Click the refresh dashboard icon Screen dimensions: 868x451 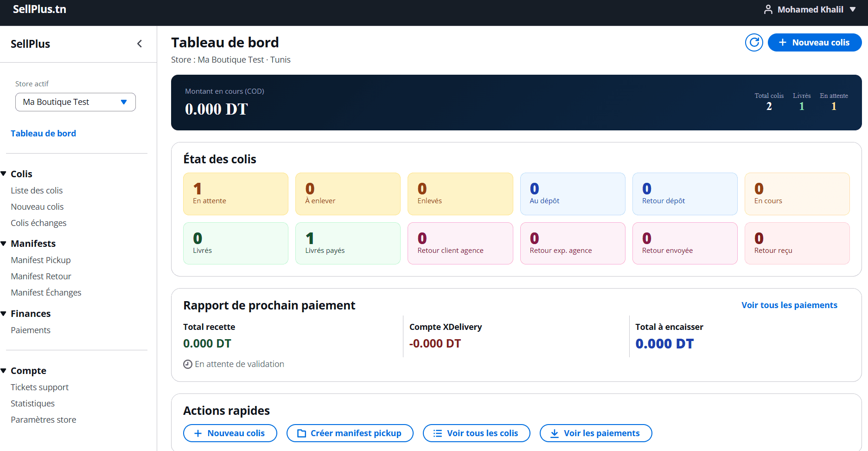point(754,43)
